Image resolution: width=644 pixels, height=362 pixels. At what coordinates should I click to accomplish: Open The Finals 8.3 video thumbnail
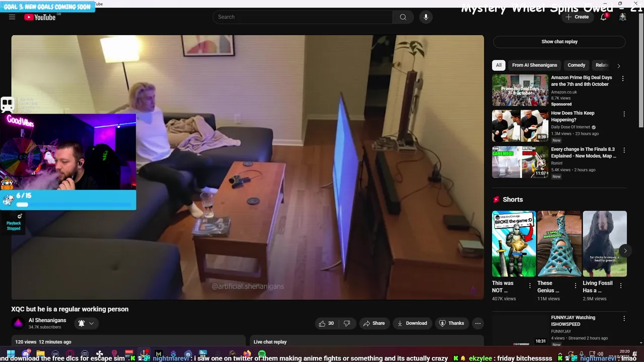pos(520,162)
